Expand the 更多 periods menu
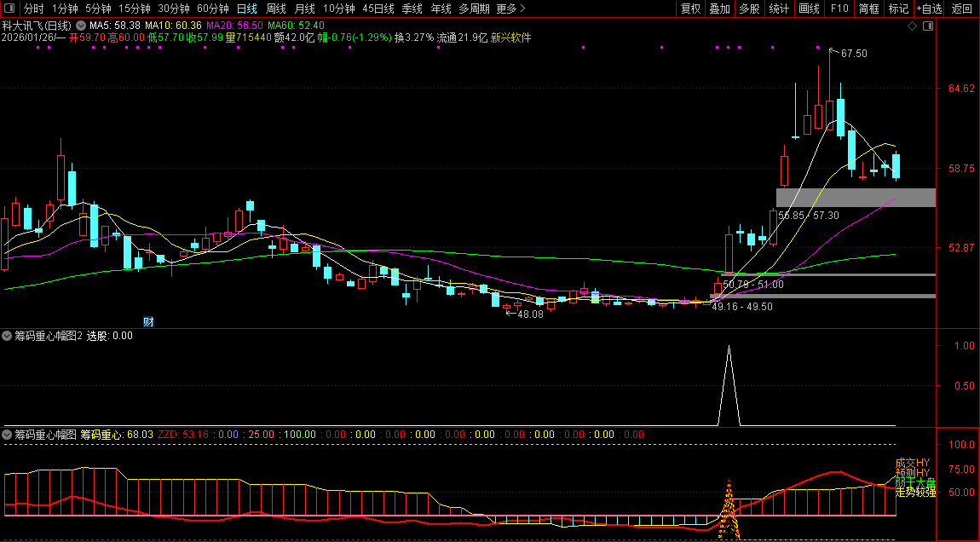 coord(510,9)
